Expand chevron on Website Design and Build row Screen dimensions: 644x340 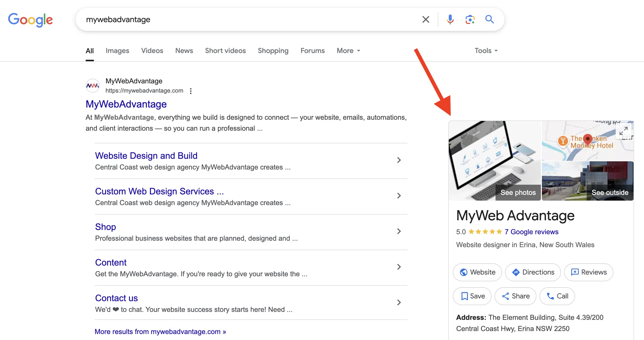click(399, 160)
